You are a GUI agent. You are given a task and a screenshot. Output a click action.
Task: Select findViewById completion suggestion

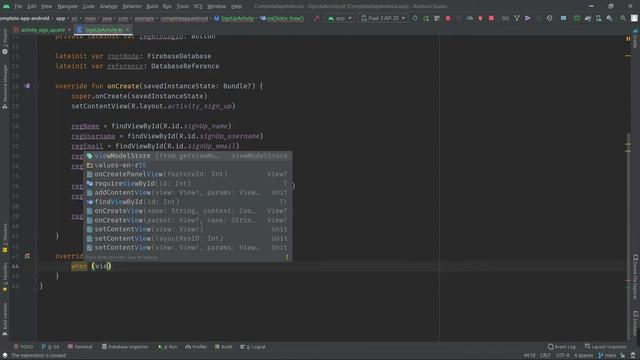pyautogui.click(x=188, y=202)
